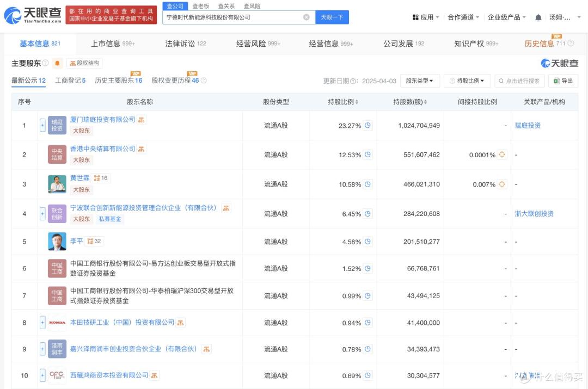Open the 股权结构 button
Screen dimensions: 588x389
pyautogui.click(x=85, y=63)
